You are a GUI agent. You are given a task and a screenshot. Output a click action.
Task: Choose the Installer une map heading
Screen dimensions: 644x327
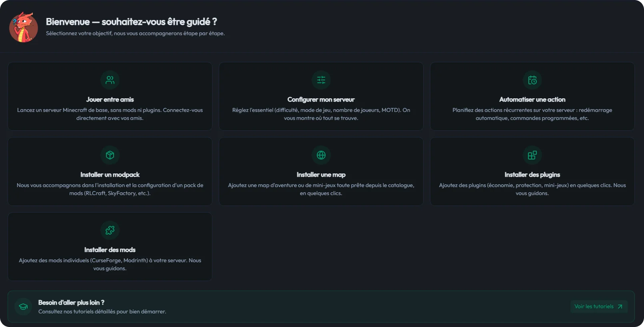coord(321,175)
